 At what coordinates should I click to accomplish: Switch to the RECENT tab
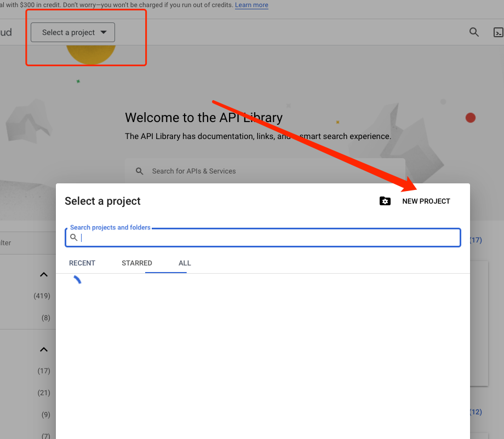tap(82, 263)
